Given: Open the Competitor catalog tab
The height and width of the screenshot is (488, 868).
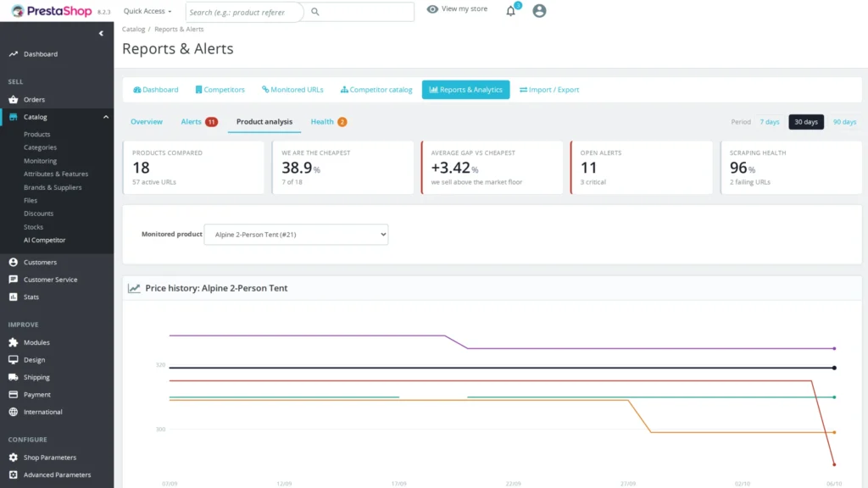Looking at the screenshot, I should click(x=376, y=90).
